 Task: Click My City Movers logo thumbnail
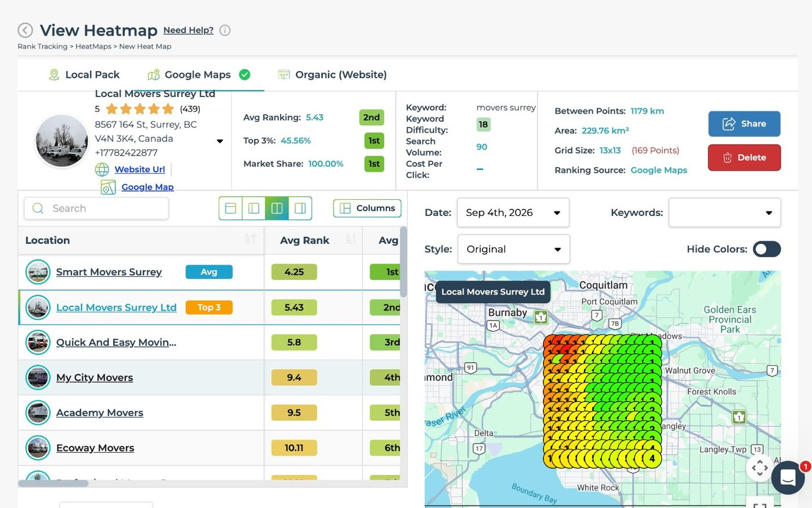pos(38,377)
